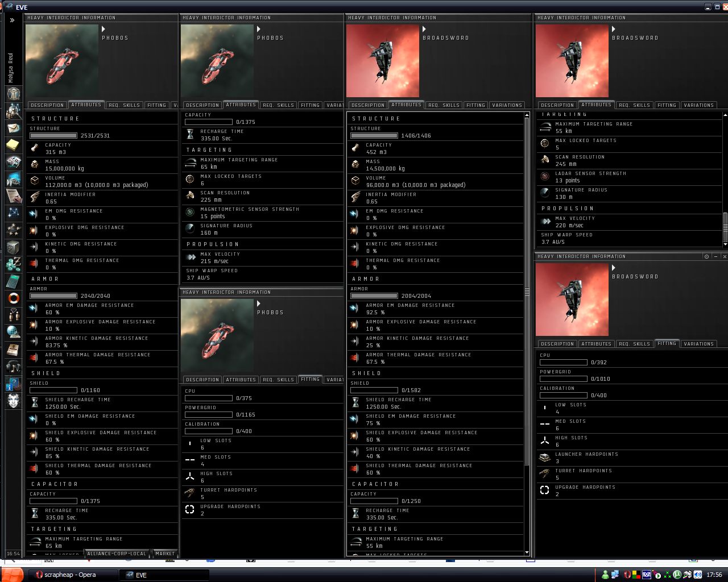Image resolution: width=728 pixels, height=582 pixels.
Task: Click the Shield Recharge Time hourglass for Broadsword
Action: (355, 402)
